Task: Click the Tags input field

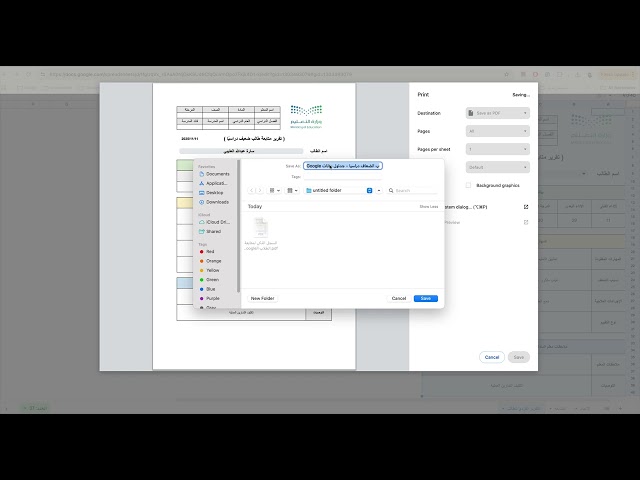Action: [x=342, y=177]
